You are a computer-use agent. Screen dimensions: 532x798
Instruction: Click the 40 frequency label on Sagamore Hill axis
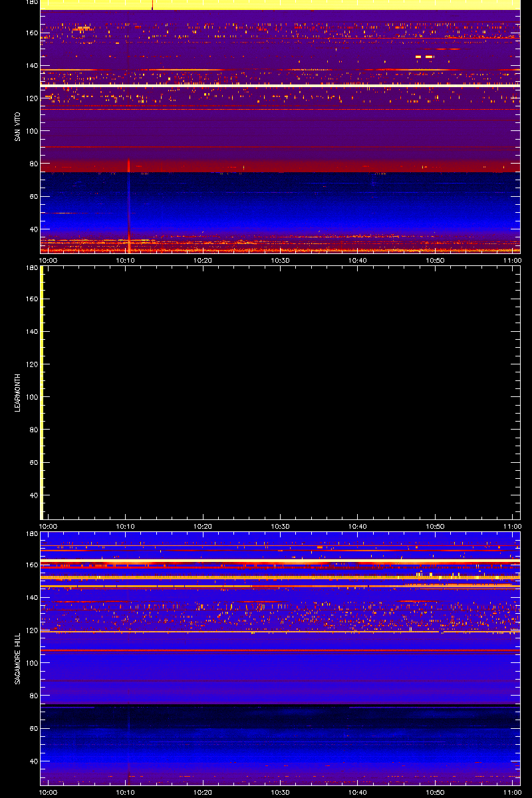pyautogui.click(x=33, y=761)
